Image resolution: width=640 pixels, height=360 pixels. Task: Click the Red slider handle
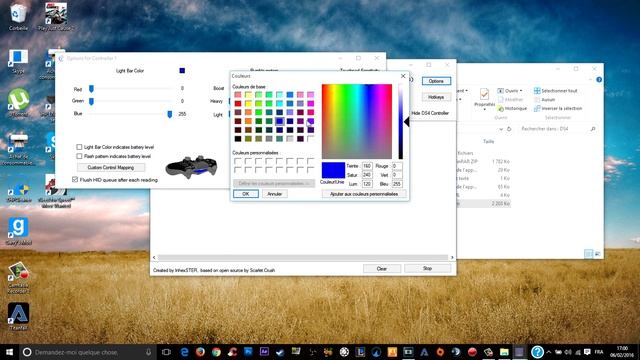91,89
